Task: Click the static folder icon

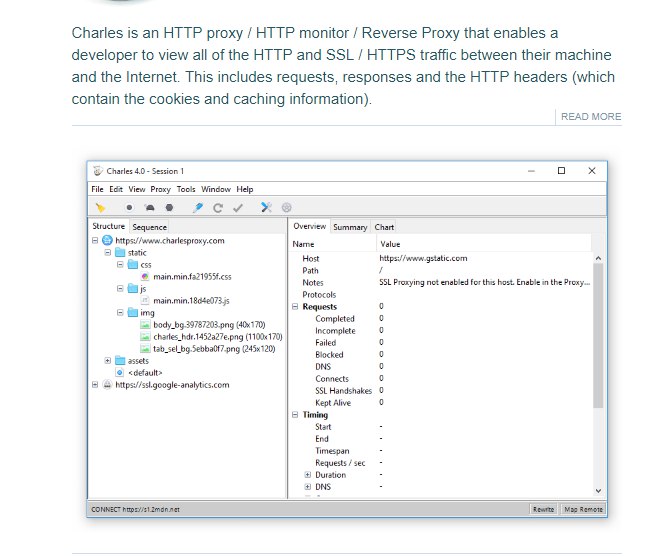Action: click(x=120, y=252)
